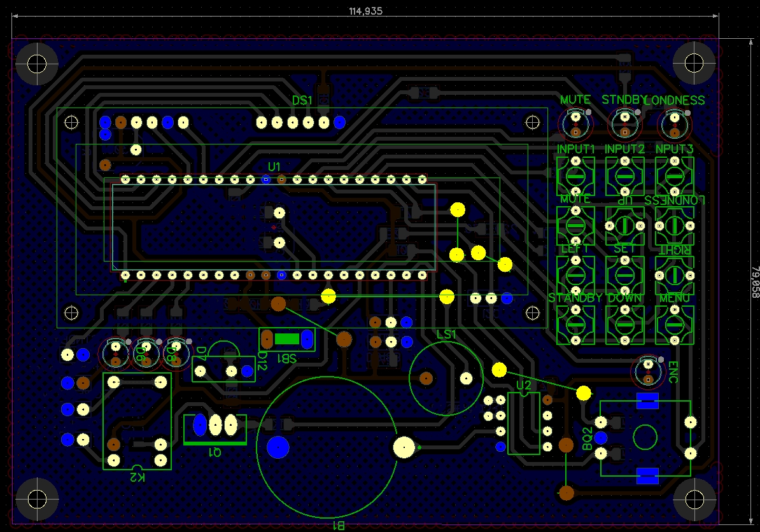Image resolution: width=760 pixels, height=532 pixels.
Task: Click the DOWN silkscreen label
Action: 624,298
